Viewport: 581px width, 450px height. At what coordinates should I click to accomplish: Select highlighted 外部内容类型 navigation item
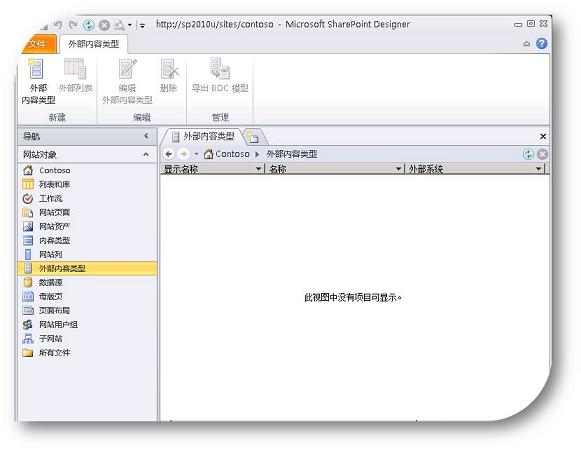88,268
